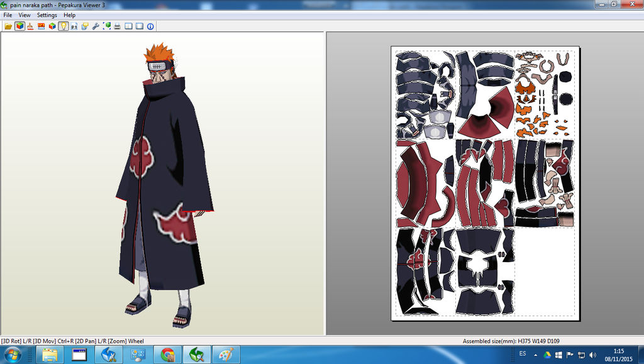The height and width of the screenshot is (364, 644).
Task: Click the 3D Pain character model
Action: [x=164, y=185]
